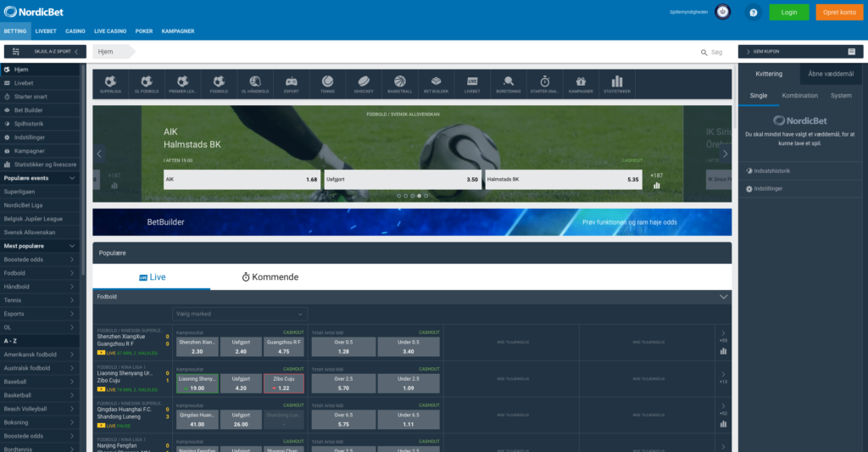Open Spilhistorik in the sidebar
Viewport: 868px width, 452px height.
pos(40,124)
